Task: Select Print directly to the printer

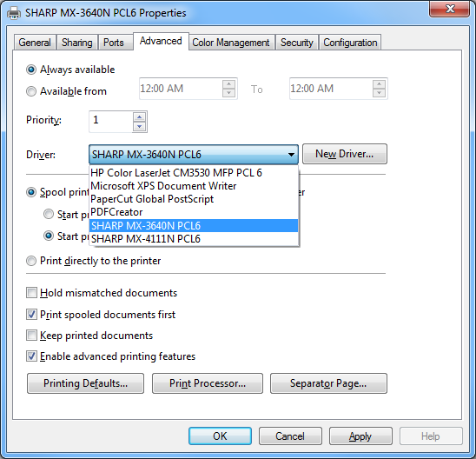Action: pyautogui.click(x=31, y=261)
